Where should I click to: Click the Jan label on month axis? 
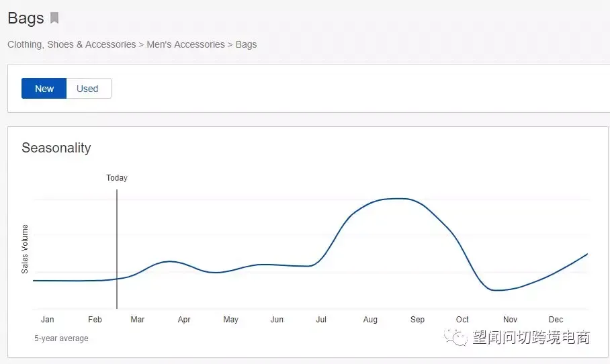48,319
